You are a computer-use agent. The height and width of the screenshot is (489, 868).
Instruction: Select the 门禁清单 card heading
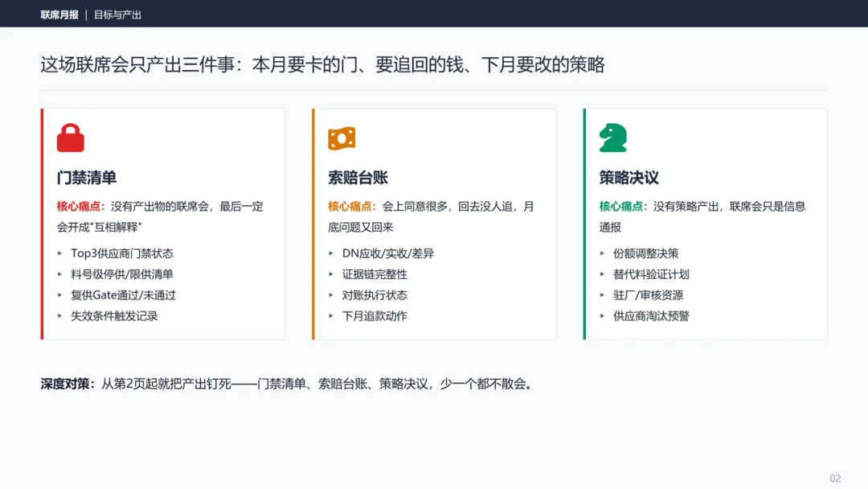(86, 178)
